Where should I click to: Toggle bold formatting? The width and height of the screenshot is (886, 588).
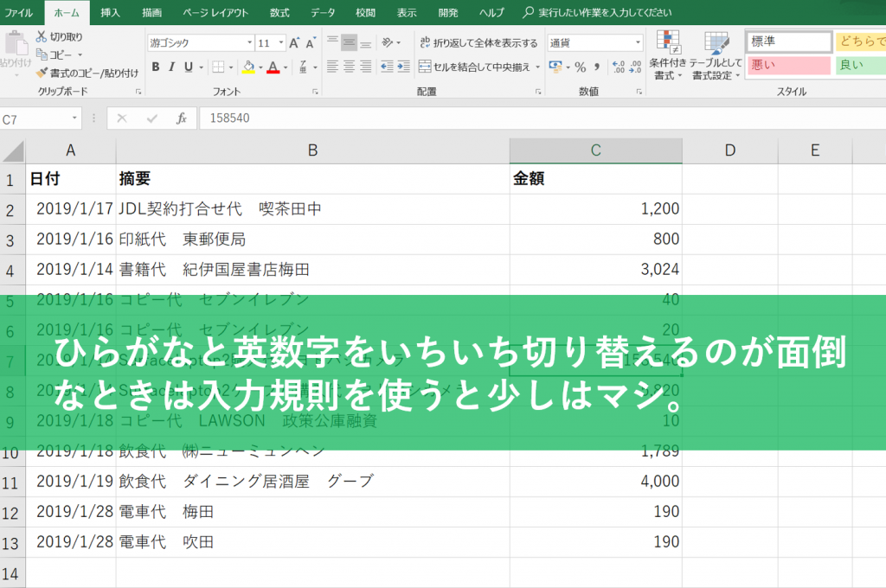pos(156,67)
